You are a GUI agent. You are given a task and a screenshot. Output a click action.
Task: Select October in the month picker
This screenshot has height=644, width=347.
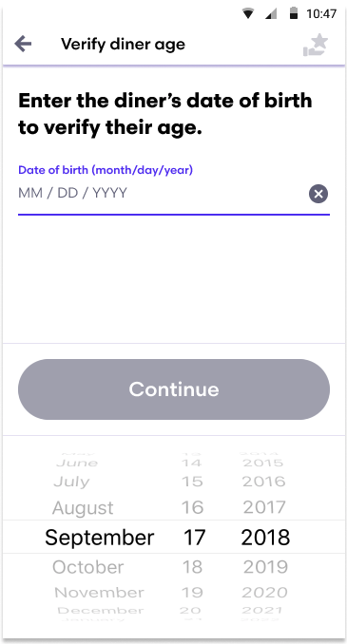(x=87, y=567)
